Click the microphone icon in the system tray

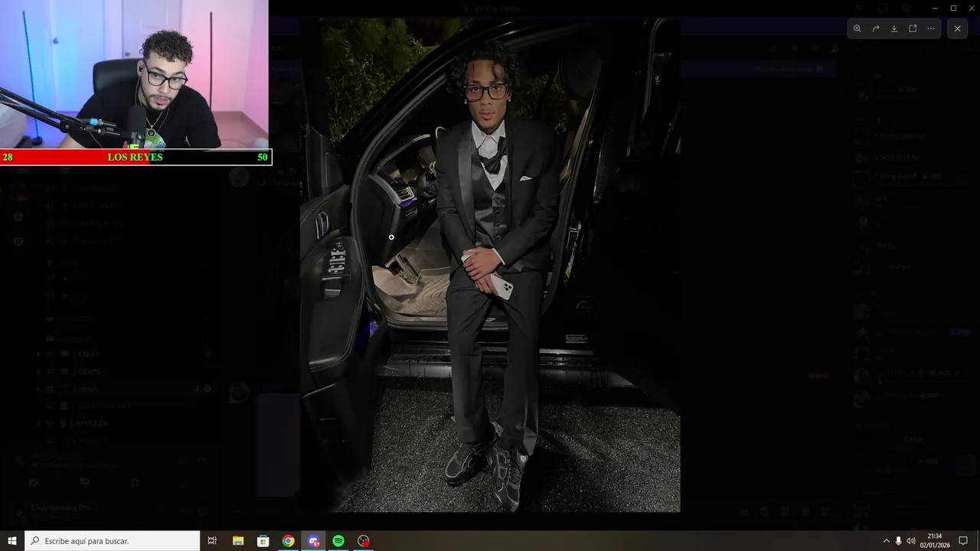899,541
